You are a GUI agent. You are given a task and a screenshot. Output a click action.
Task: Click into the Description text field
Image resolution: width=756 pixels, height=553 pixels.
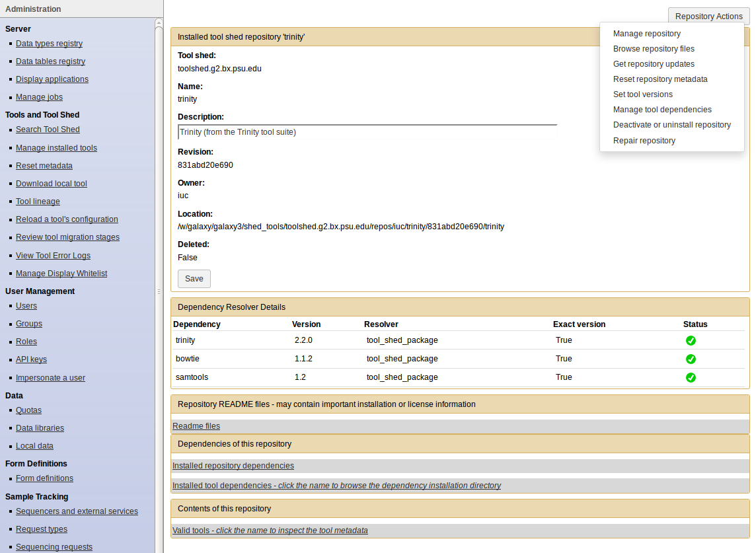pos(367,132)
